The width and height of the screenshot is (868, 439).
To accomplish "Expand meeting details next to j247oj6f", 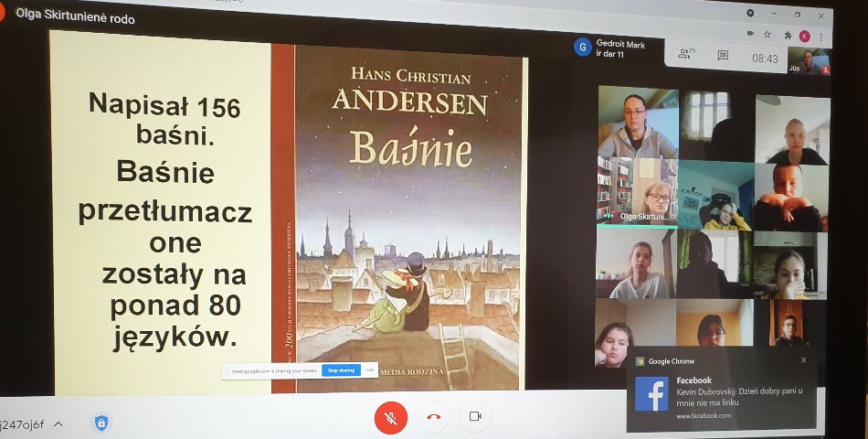I will tap(58, 424).
